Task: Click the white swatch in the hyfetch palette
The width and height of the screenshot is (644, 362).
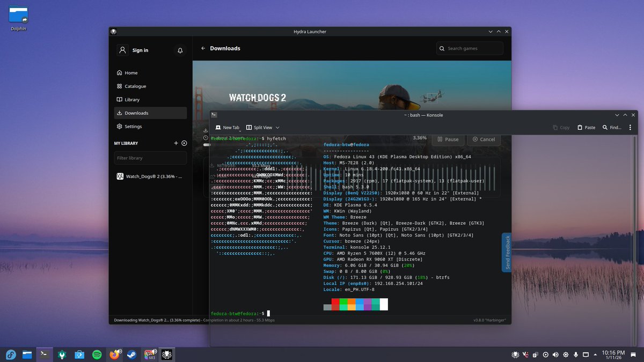Action: [x=384, y=304]
